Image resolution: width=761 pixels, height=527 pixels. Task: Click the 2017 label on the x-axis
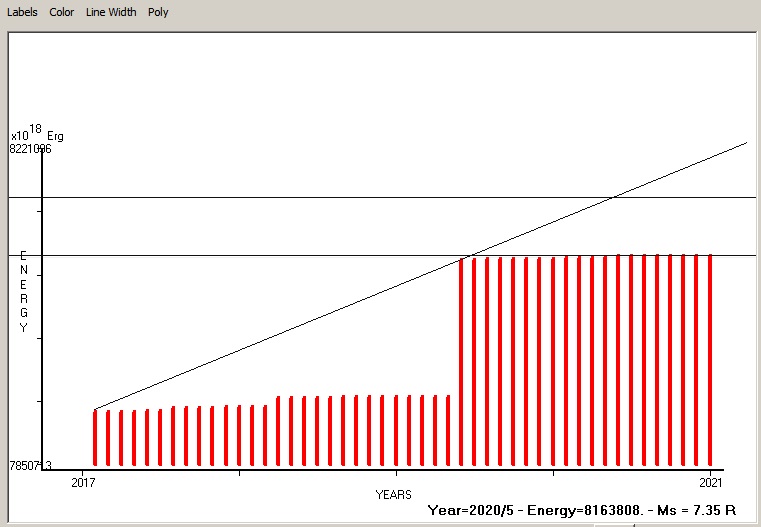pos(83,483)
